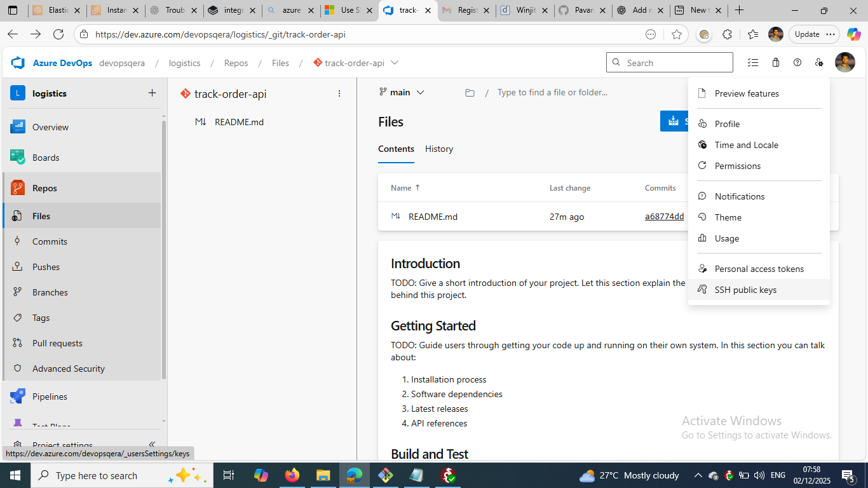Click the Search input box
Viewport: 868px width, 488px height.
pyautogui.click(x=676, y=63)
